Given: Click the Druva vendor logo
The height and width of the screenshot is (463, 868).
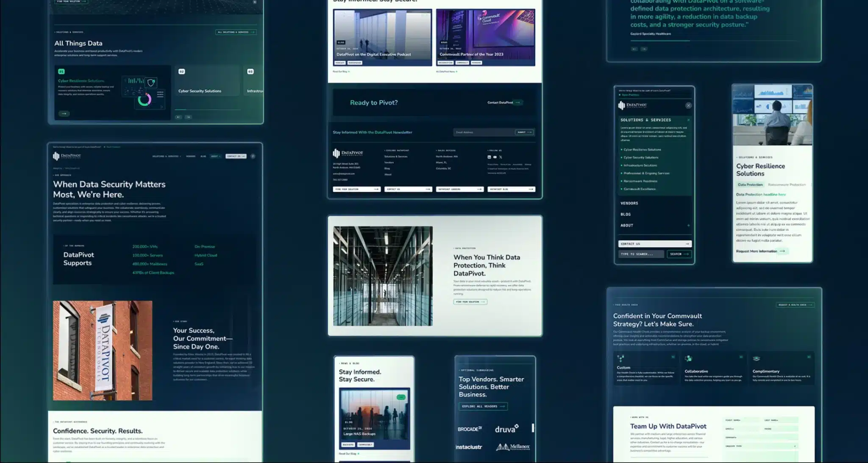Looking at the screenshot, I should pyautogui.click(x=507, y=429).
